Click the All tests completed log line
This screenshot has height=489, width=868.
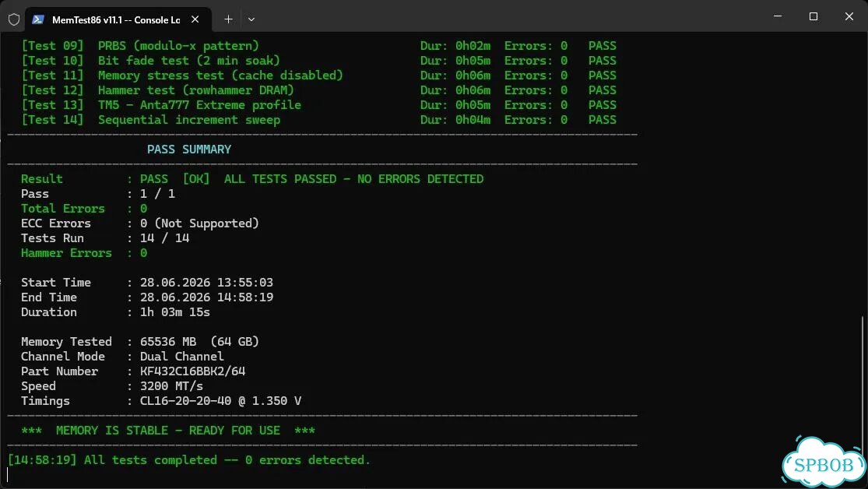[x=188, y=460]
